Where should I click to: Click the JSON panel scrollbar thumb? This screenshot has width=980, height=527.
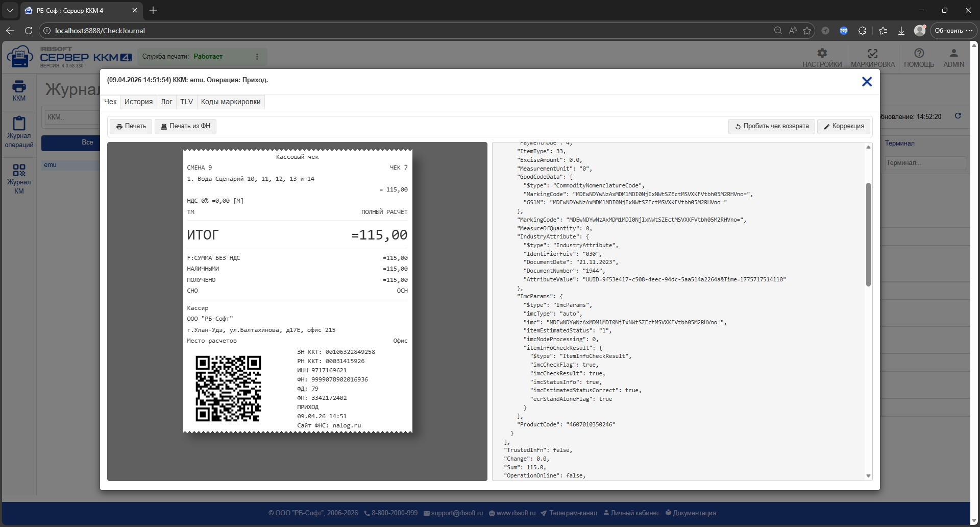click(868, 234)
